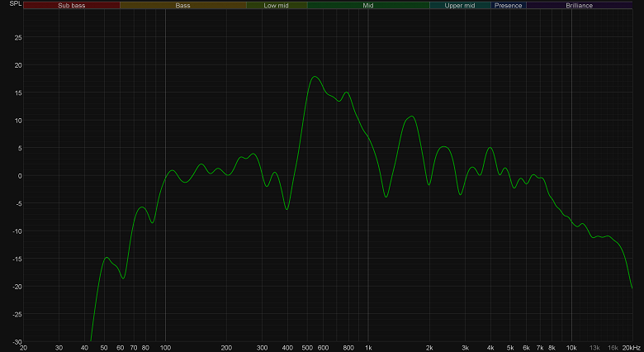
Task: Click the Upper mid band label
Action: (x=460, y=5)
